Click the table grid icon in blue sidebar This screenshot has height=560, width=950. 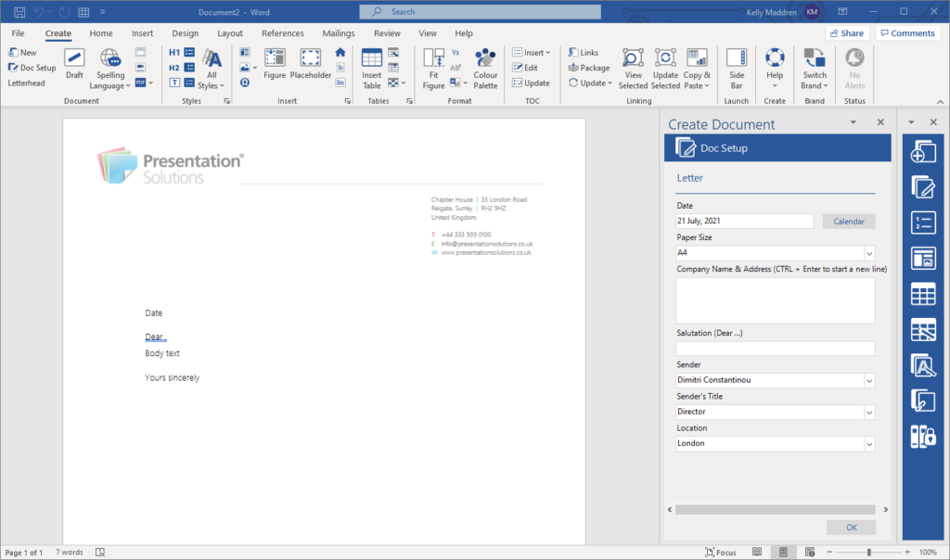tap(923, 295)
